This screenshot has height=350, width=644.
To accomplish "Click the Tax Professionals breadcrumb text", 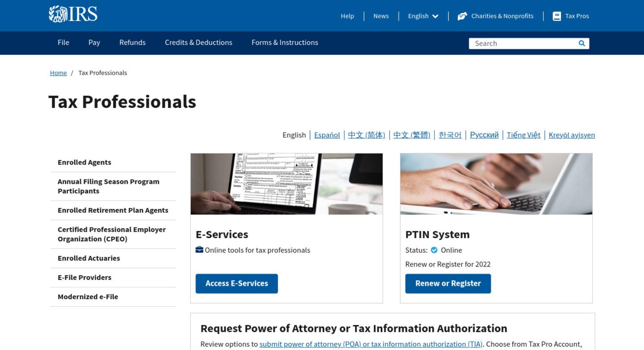I will 103,73.
